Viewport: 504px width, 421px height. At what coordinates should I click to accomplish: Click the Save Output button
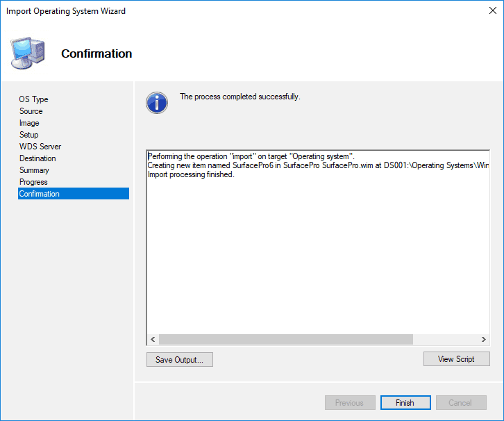click(179, 359)
